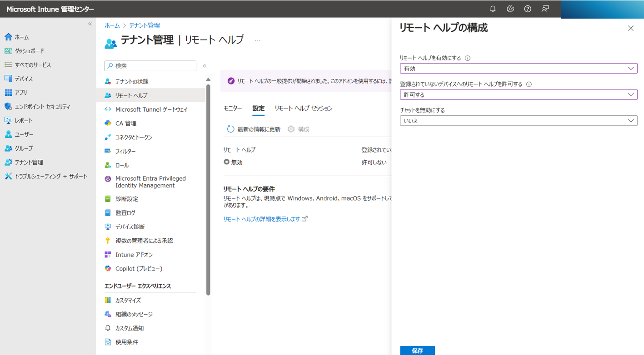Click the デバイス monitor icon
The image size is (644, 355).
(x=8, y=79)
